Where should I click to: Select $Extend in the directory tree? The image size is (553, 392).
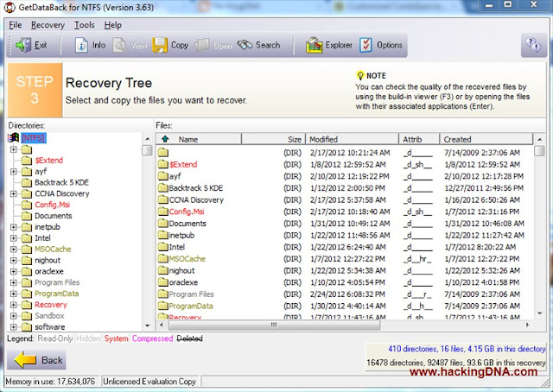click(48, 161)
